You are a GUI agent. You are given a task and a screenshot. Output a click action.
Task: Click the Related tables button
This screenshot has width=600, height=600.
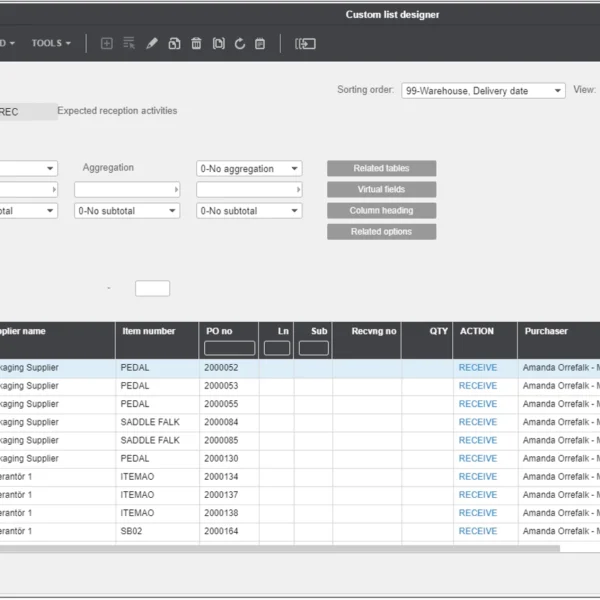pyautogui.click(x=381, y=168)
